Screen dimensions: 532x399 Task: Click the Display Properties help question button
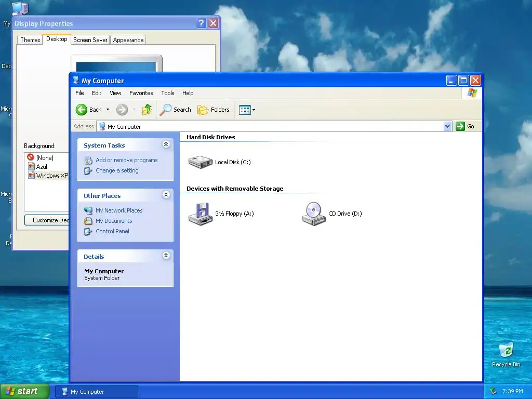[x=201, y=23]
